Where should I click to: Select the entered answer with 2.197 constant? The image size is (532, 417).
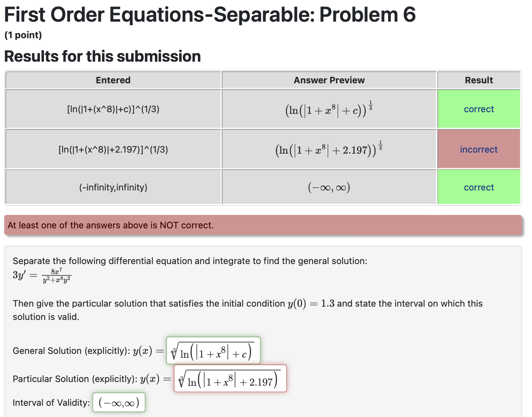(113, 149)
